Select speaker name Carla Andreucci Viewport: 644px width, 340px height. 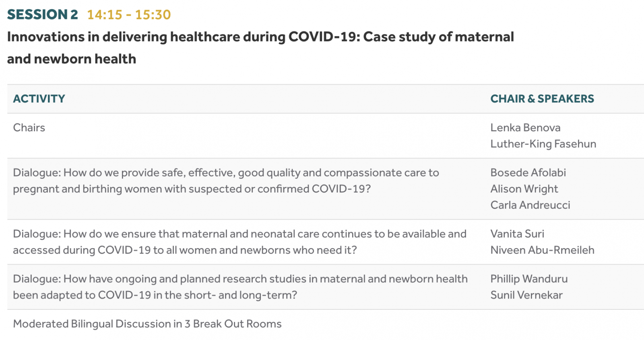pyautogui.click(x=530, y=205)
